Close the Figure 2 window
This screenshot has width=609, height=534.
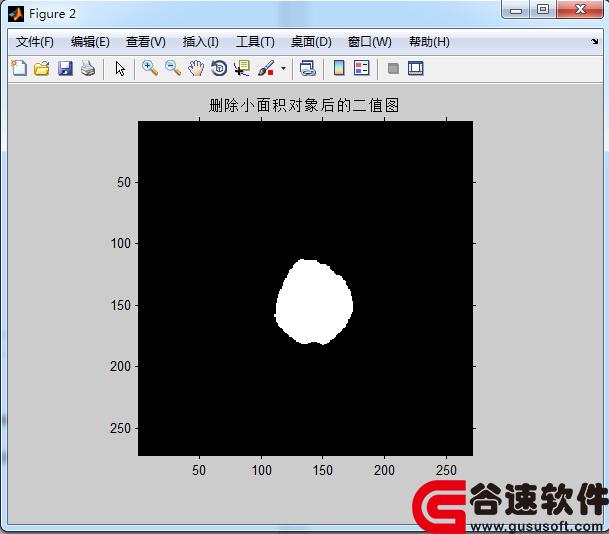[x=580, y=9]
